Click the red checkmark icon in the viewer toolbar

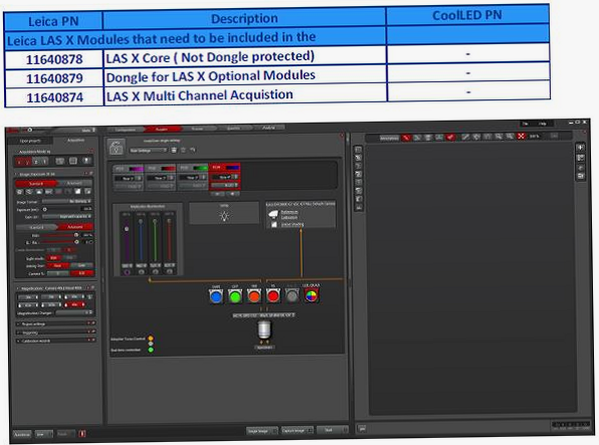tap(451, 137)
